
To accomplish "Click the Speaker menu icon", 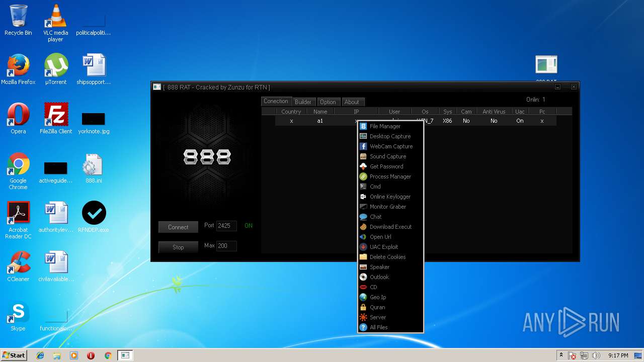I will (363, 267).
